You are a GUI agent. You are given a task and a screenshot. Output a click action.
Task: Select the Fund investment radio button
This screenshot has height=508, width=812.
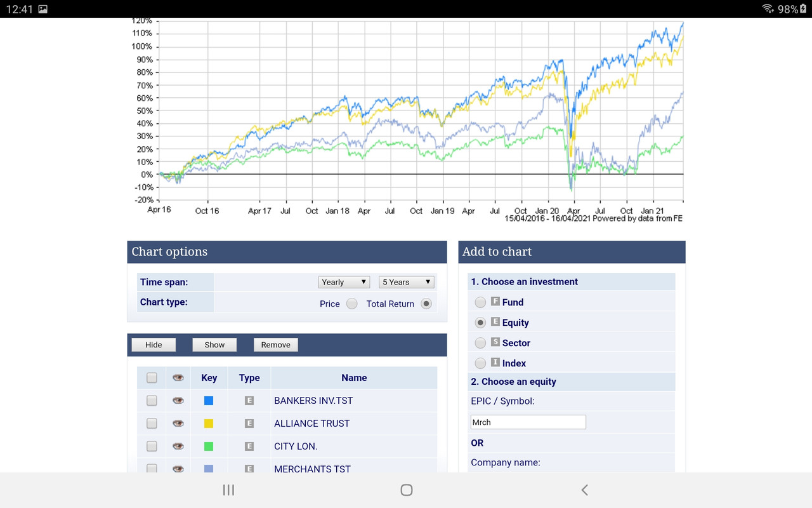click(480, 302)
